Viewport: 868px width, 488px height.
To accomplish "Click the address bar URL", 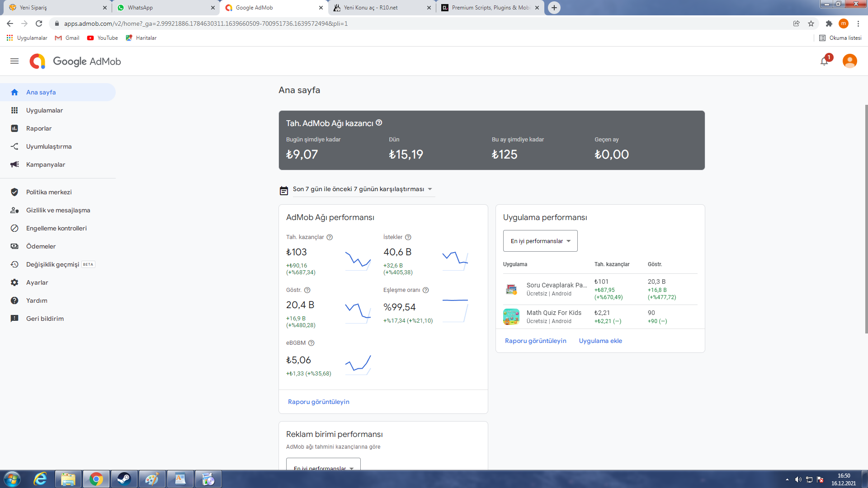I will (x=206, y=23).
